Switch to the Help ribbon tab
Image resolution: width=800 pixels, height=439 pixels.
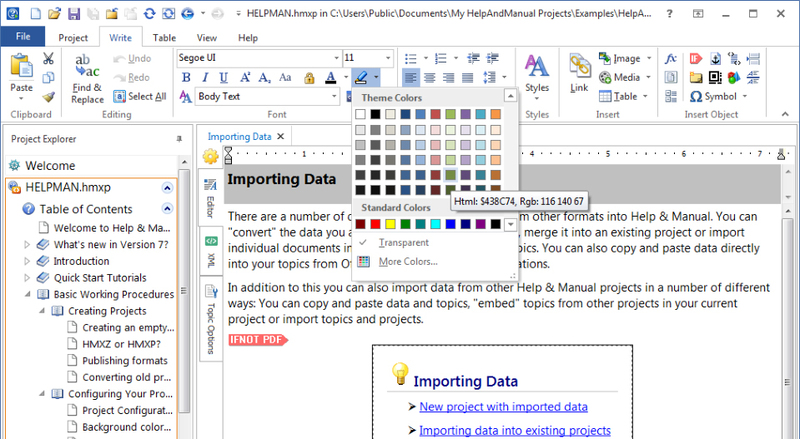coord(248,37)
